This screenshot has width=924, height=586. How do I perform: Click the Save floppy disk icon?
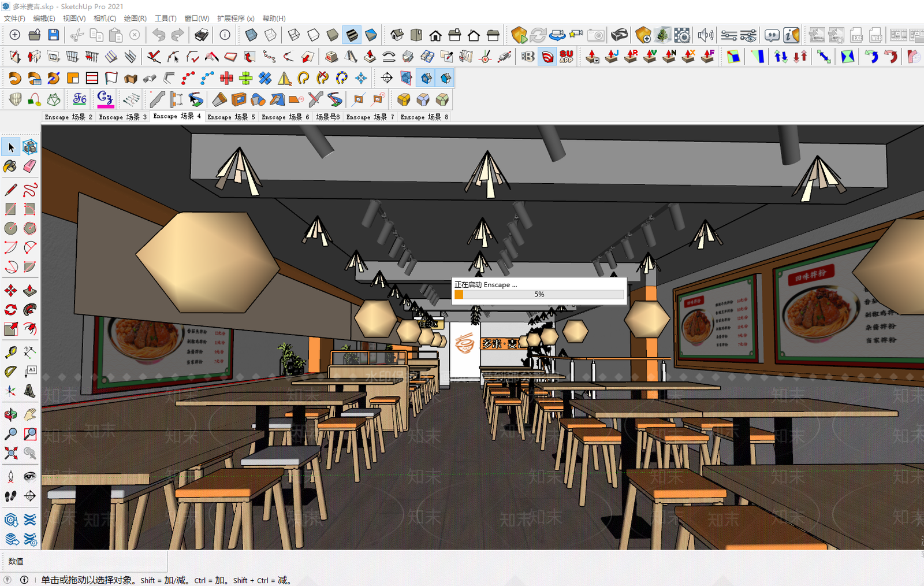54,35
